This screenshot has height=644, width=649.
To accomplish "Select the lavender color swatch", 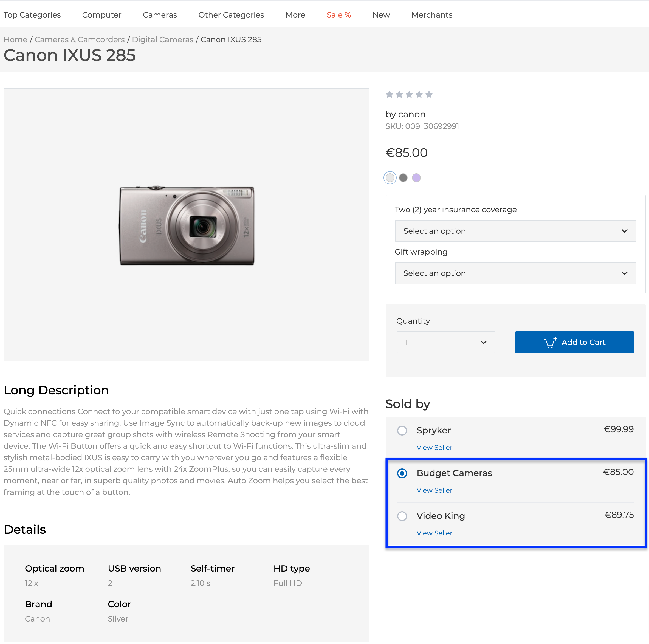I will [x=416, y=178].
